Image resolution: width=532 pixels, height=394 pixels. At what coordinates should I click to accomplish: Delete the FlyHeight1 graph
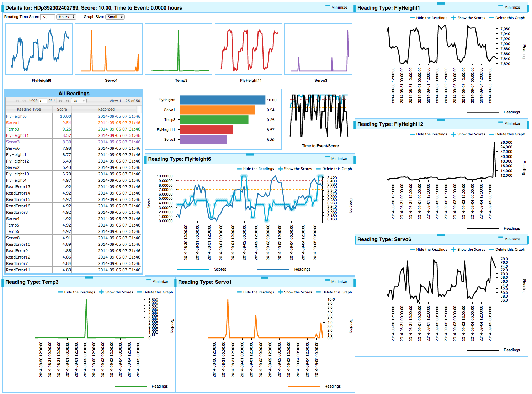click(x=507, y=18)
